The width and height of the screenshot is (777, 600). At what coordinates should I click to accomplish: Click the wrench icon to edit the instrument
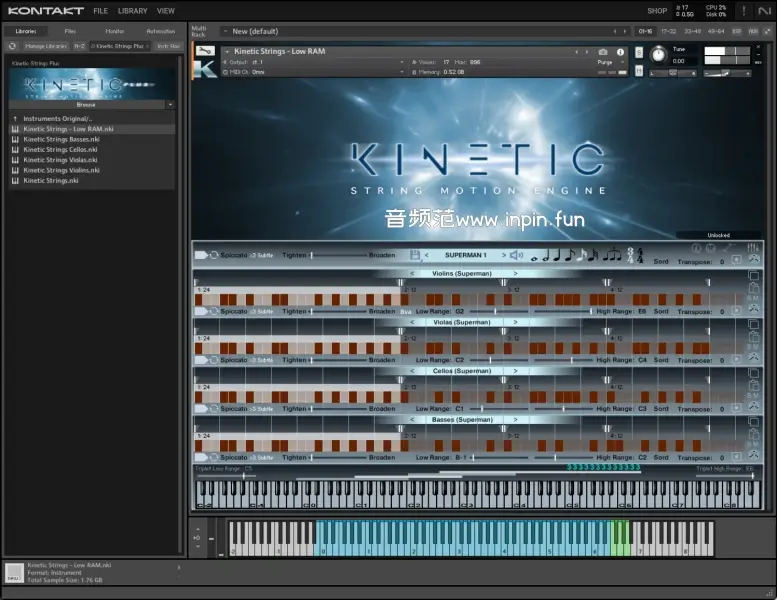click(204, 51)
